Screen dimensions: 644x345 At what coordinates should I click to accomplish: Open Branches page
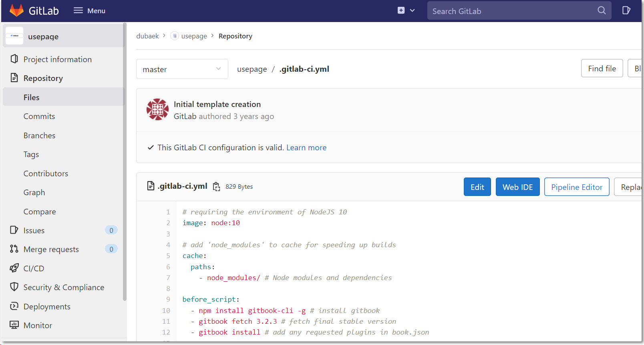pos(39,135)
